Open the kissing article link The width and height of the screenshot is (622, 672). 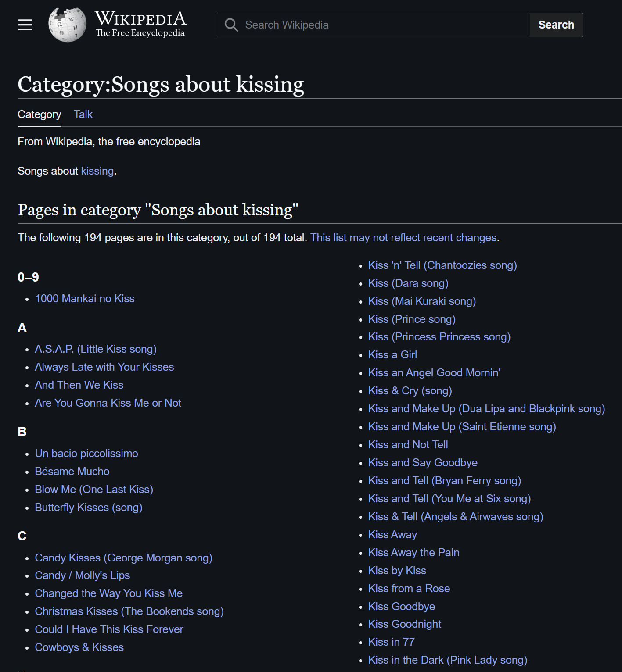point(97,171)
